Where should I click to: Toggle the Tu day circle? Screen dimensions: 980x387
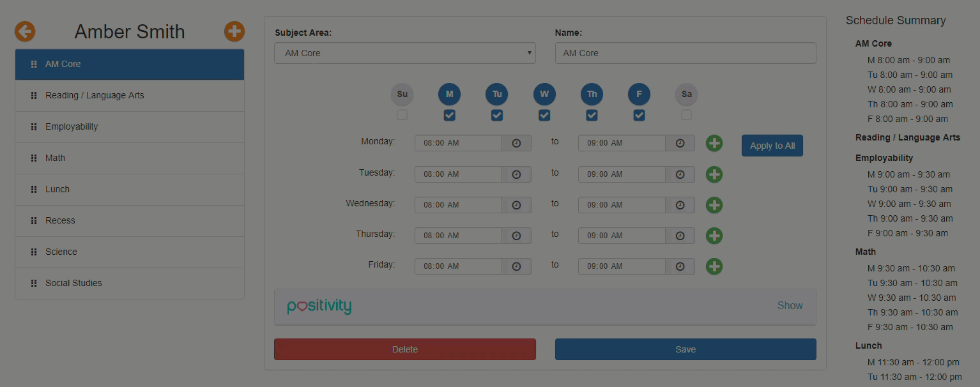click(497, 95)
